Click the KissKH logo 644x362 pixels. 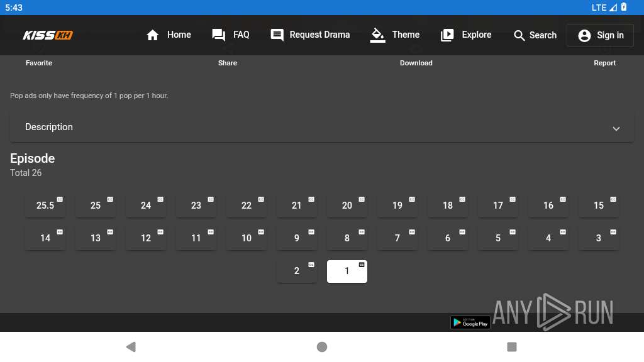(48, 35)
